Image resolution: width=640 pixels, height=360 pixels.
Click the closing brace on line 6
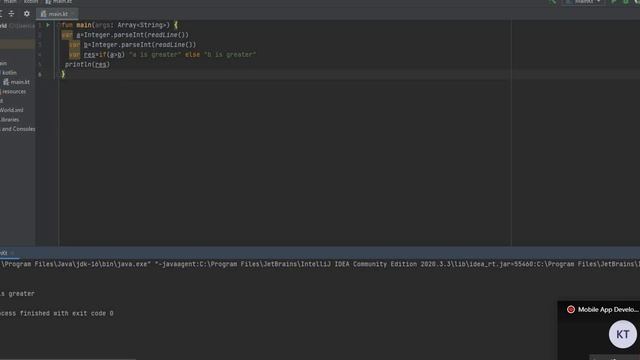(x=63, y=74)
